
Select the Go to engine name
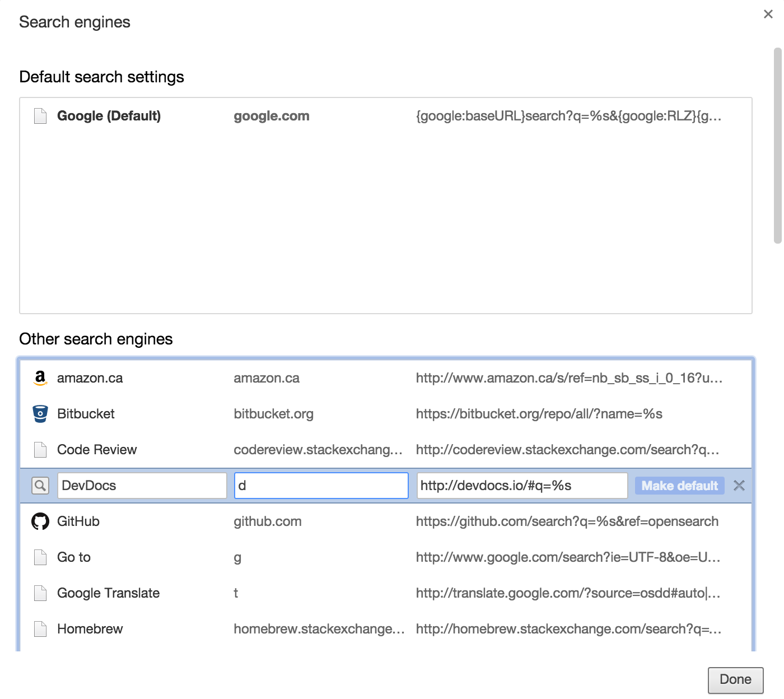74,557
